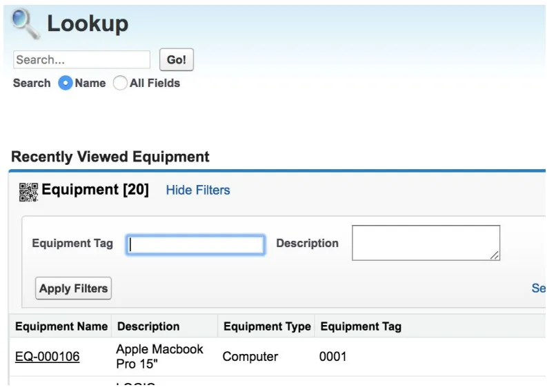Screen dimensions: 547x392
Task: Select the All Fields radio button
Action: [120, 83]
